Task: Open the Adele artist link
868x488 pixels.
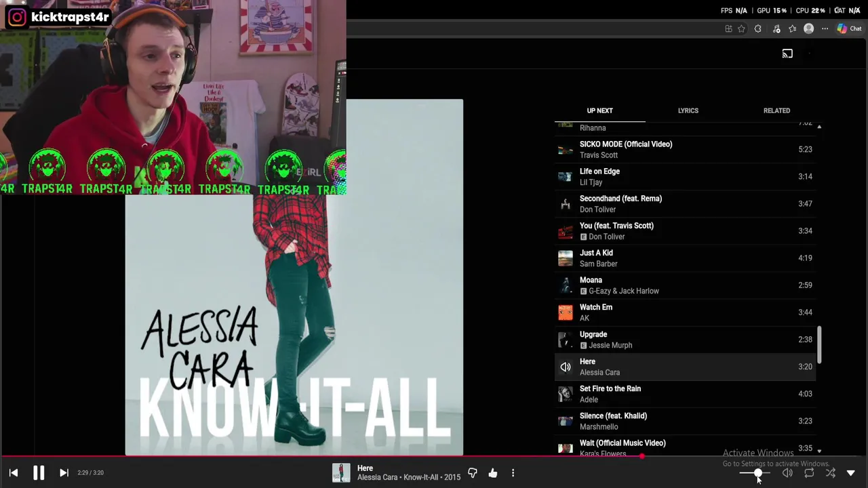Action: point(589,399)
